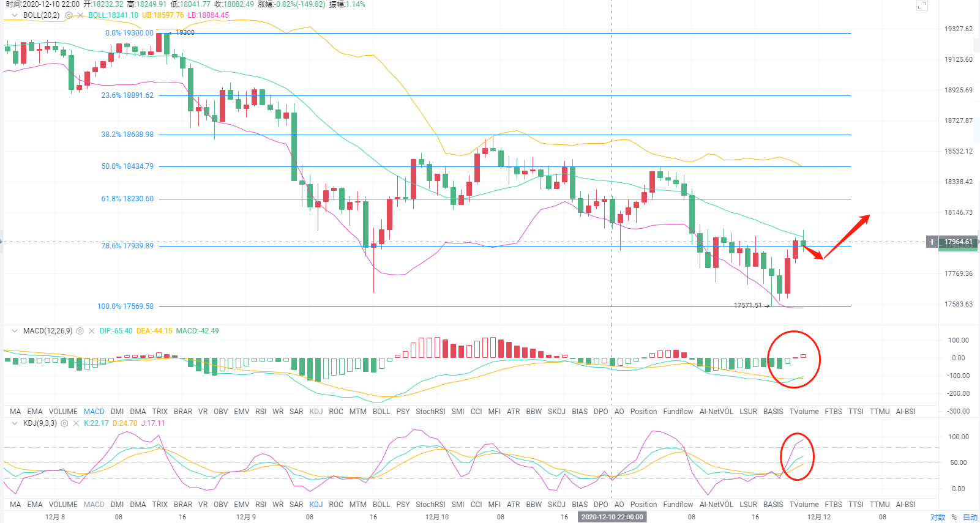Open the LSUR tab beneath the KDJ chart
980x523 pixels.
point(748,505)
